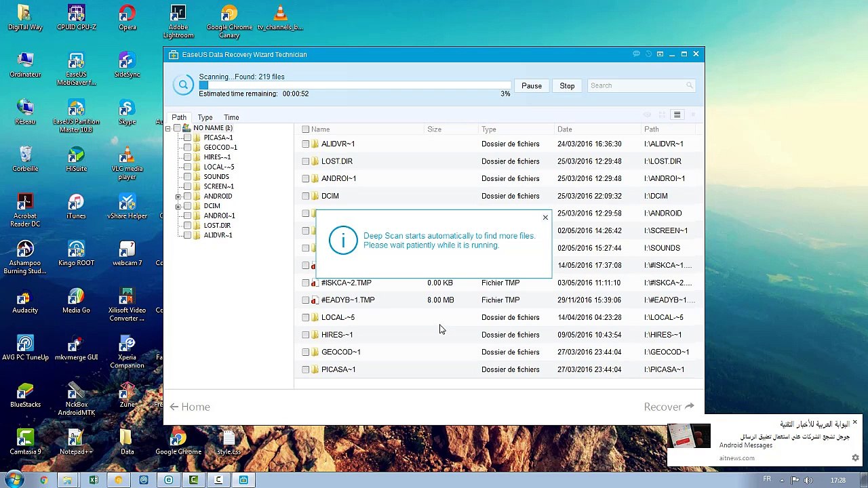Click the EaseUS icon in the taskbar

pyautogui.click(x=243, y=480)
